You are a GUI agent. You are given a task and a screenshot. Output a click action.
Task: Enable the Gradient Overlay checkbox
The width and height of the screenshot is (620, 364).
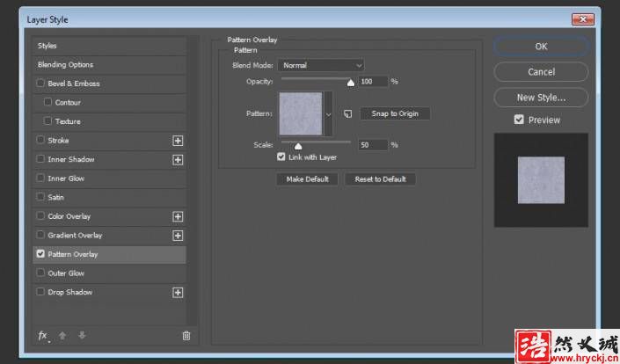pyautogui.click(x=40, y=235)
